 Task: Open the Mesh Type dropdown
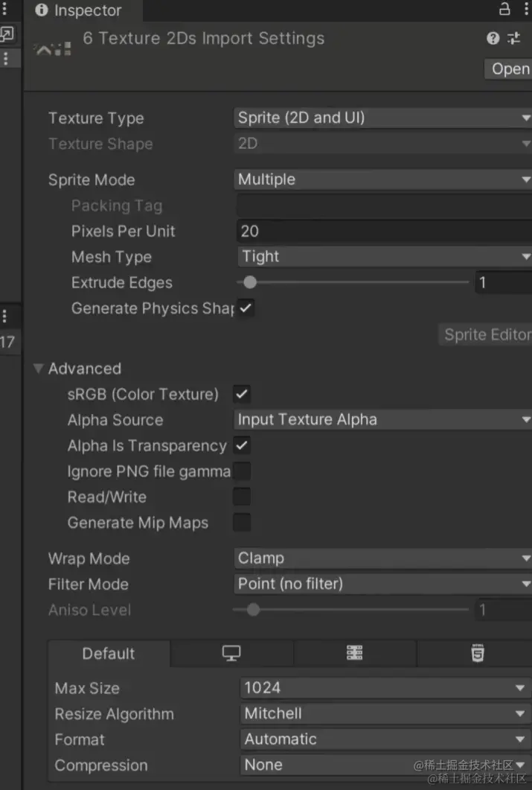385,256
